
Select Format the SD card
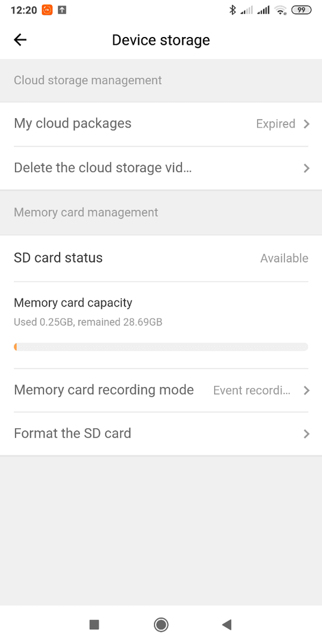(161, 434)
